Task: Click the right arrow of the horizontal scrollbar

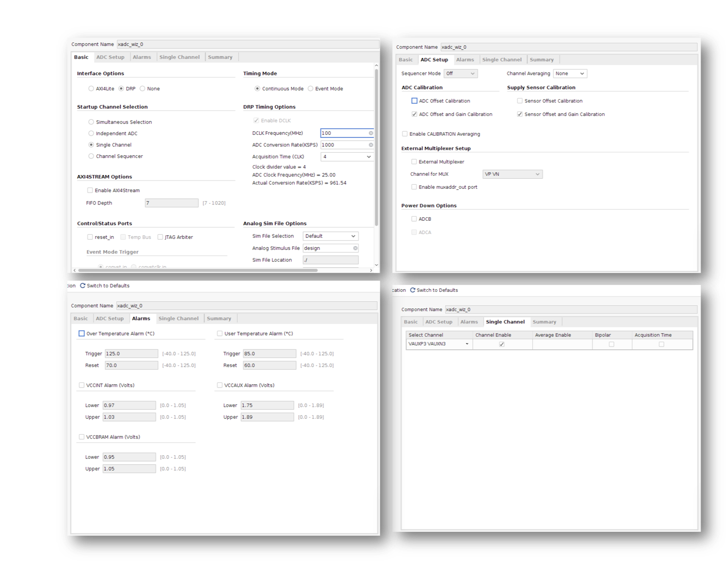Action: click(371, 270)
